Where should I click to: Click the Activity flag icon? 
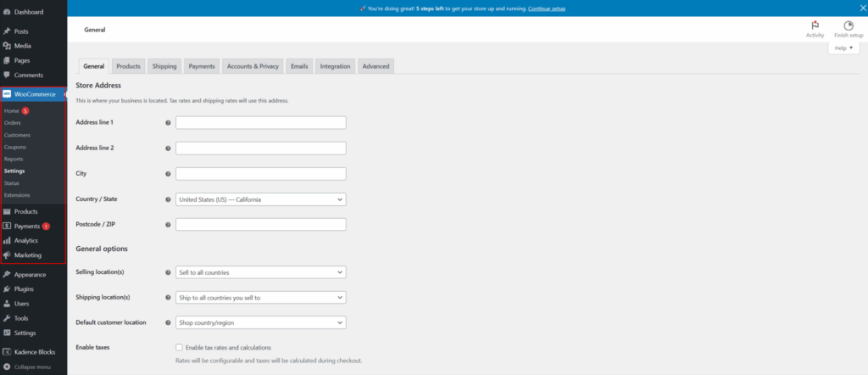[x=815, y=26]
